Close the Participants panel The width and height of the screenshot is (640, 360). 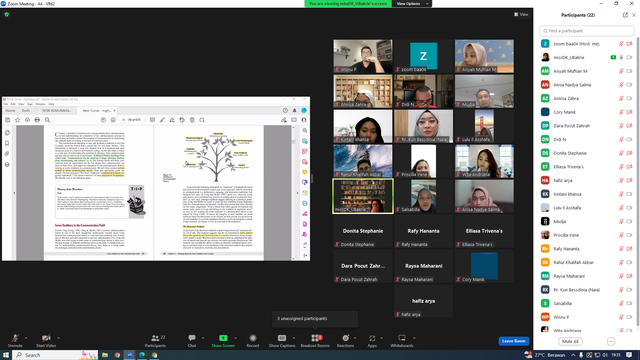tap(634, 15)
